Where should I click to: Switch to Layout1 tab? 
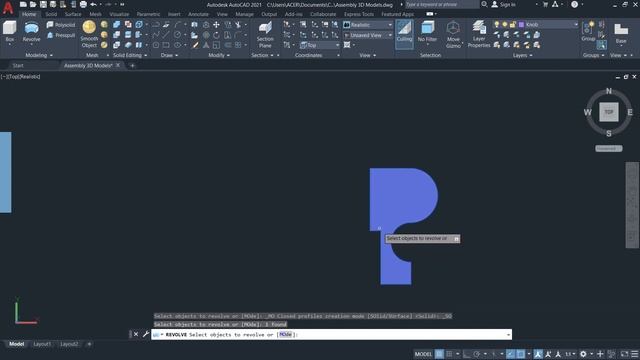42,344
